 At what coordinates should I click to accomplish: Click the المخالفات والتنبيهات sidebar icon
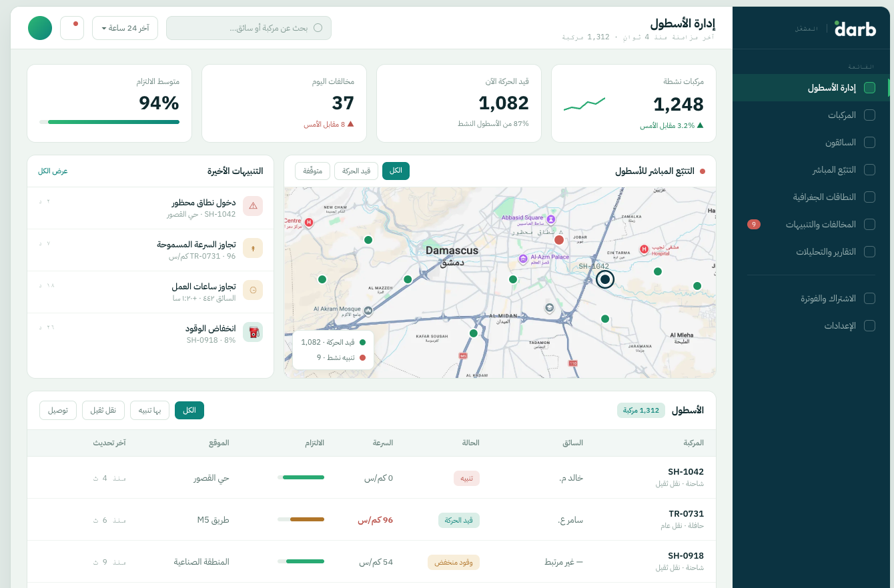(x=869, y=224)
